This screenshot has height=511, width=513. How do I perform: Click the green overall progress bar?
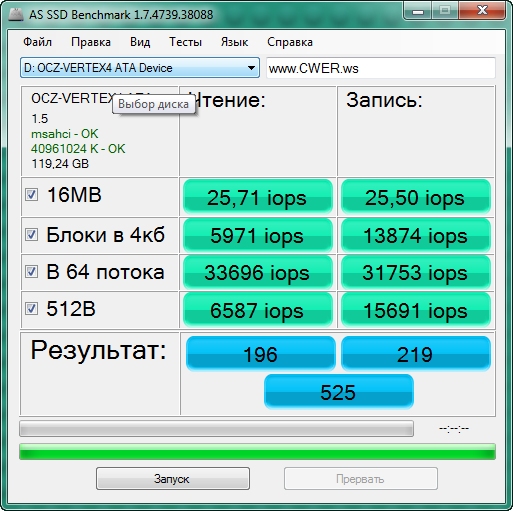[x=257, y=452]
